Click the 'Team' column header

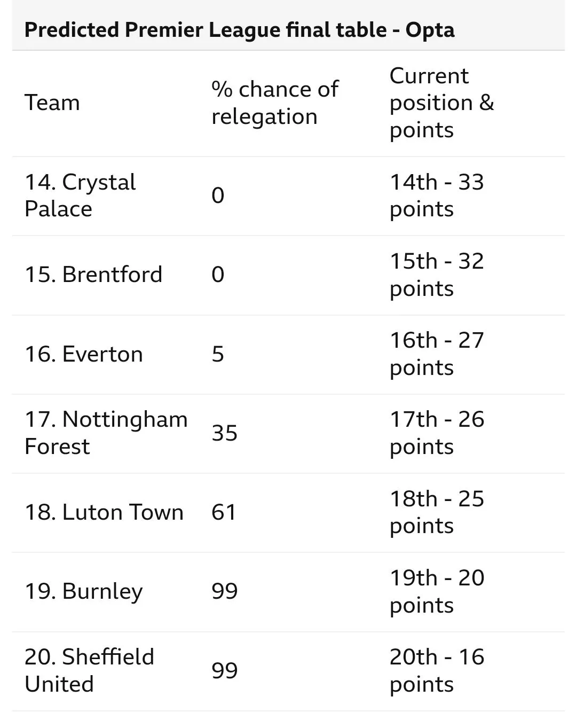pyautogui.click(x=52, y=103)
